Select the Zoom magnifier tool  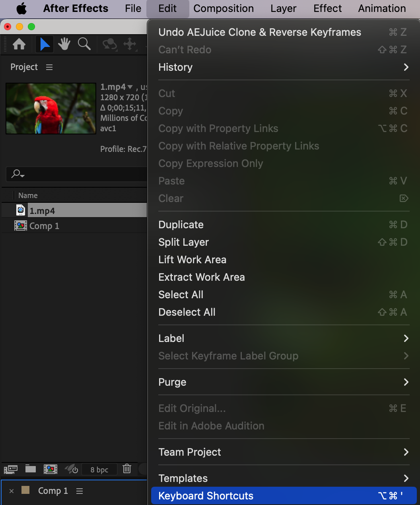tap(84, 44)
